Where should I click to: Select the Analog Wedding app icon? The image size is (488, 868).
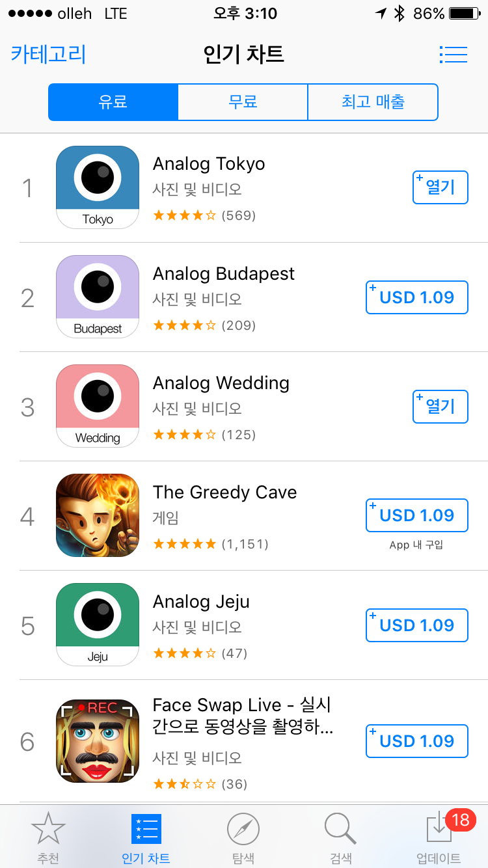tap(98, 406)
